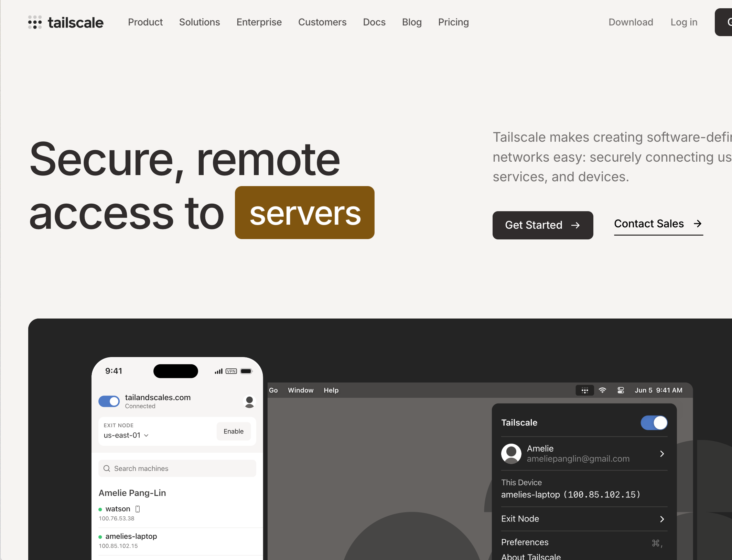Screen dimensions: 732x560
Task: Click the cellular signal icon on the iPhone
Action: point(218,371)
